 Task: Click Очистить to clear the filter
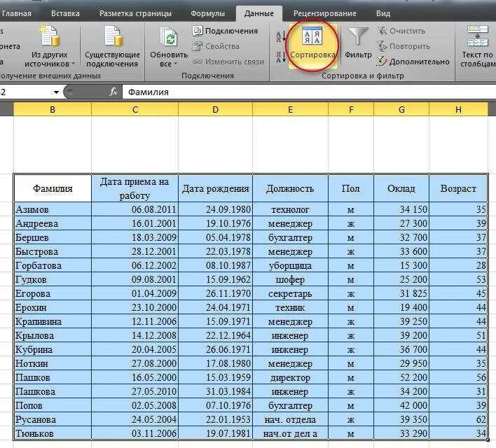click(401, 31)
